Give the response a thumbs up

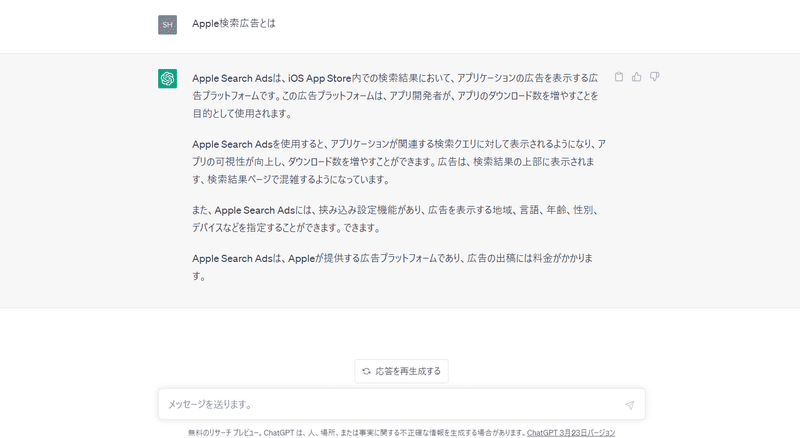[x=637, y=77]
